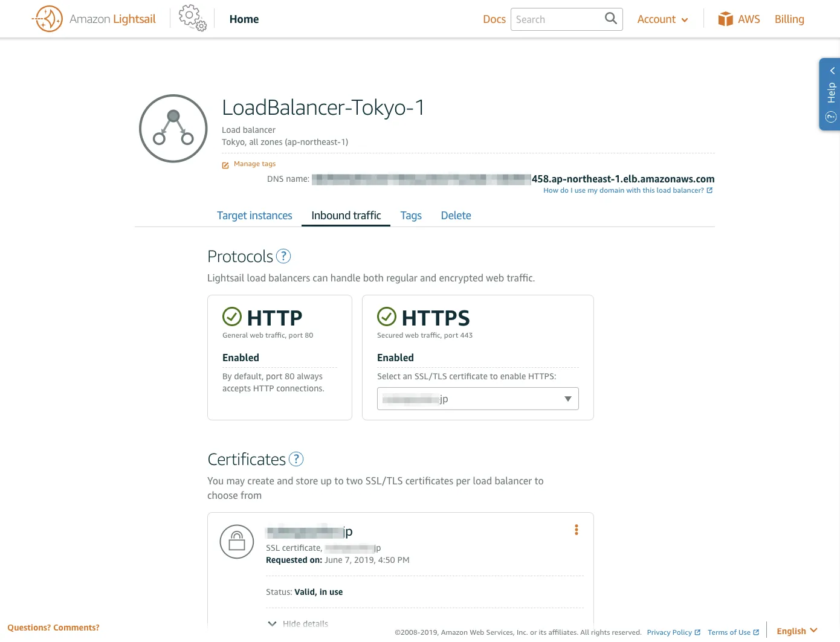
Task: Click the certificate padlock icon
Action: 237,541
